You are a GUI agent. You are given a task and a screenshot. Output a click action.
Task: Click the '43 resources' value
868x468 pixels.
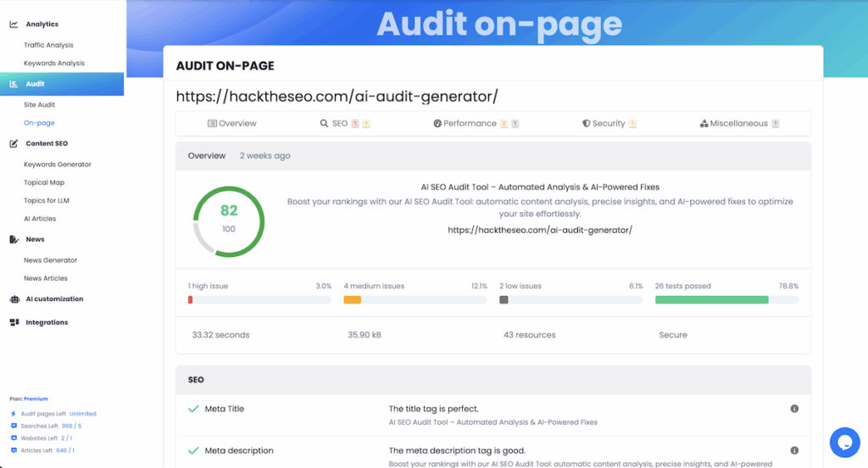tap(529, 335)
